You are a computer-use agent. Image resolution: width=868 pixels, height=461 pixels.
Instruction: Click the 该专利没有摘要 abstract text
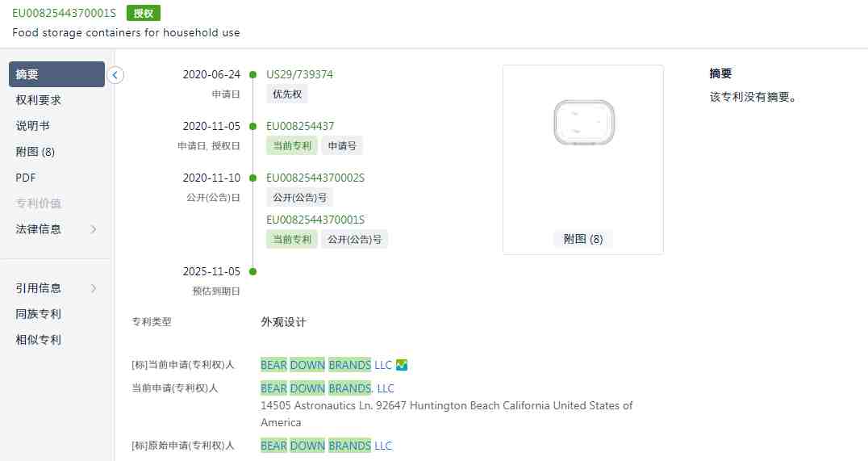coord(753,97)
